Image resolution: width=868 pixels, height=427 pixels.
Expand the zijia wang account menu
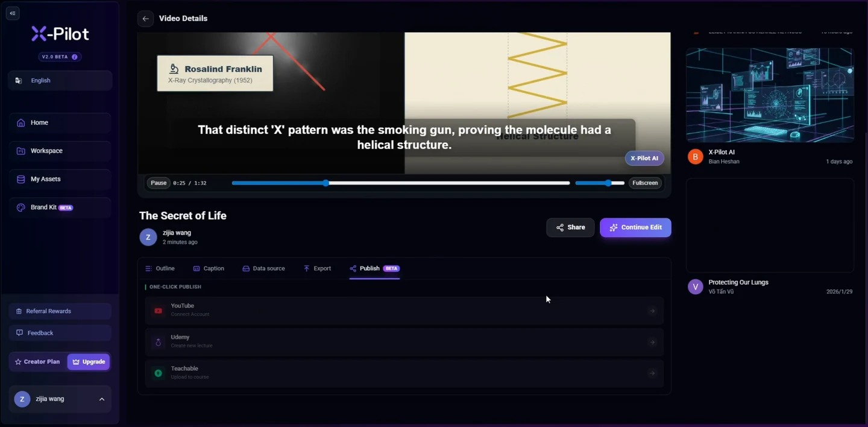point(60,399)
